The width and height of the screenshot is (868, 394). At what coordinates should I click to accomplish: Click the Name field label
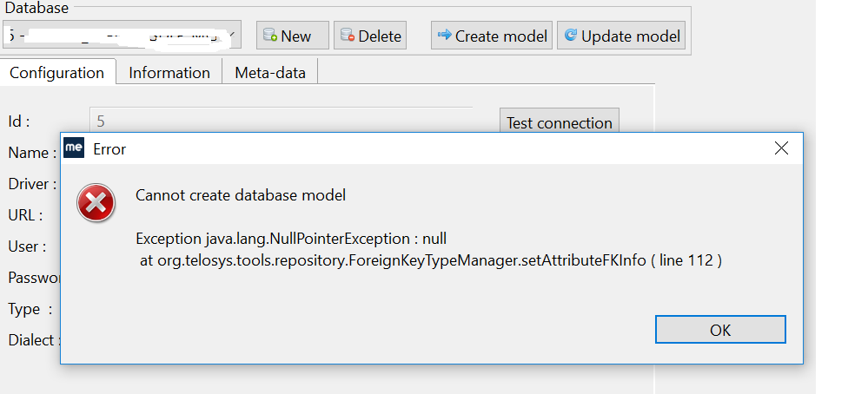click(x=28, y=153)
